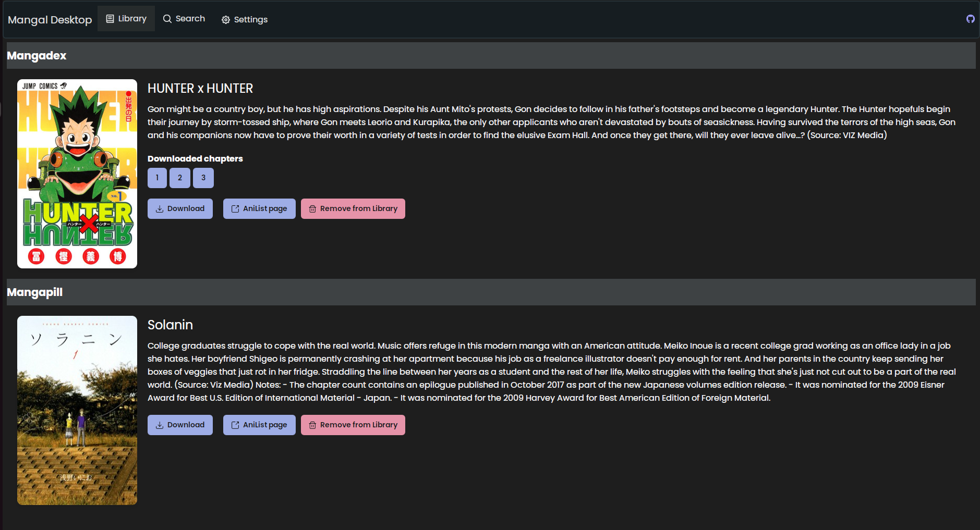Open the Search tab
This screenshot has width=980, height=530.
[x=184, y=19]
